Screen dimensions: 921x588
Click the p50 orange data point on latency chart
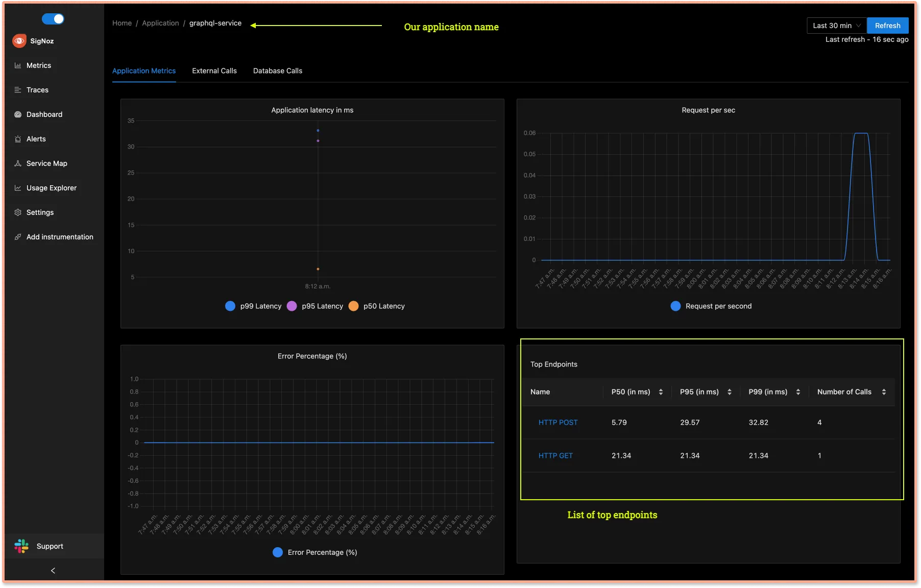(x=318, y=269)
